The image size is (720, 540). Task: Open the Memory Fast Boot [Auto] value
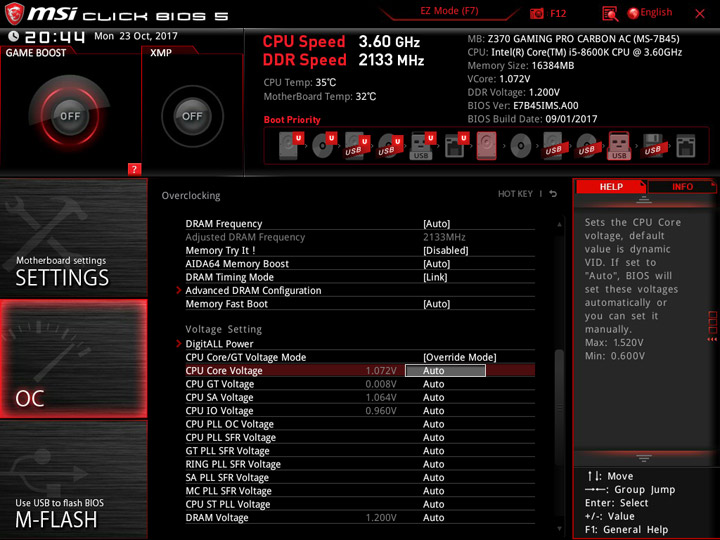point(436,304)
